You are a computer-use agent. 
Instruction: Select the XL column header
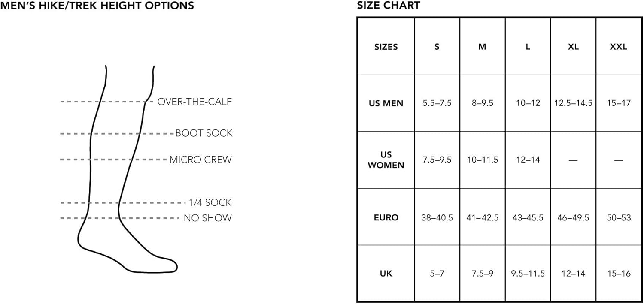pyautogui.click(x=573, y=47)
